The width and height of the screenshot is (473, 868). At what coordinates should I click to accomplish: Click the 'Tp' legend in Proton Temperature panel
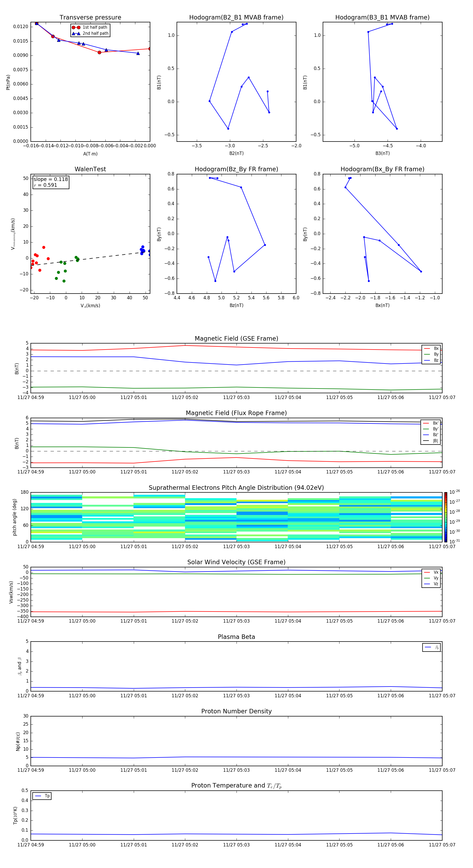pos(42,796)
